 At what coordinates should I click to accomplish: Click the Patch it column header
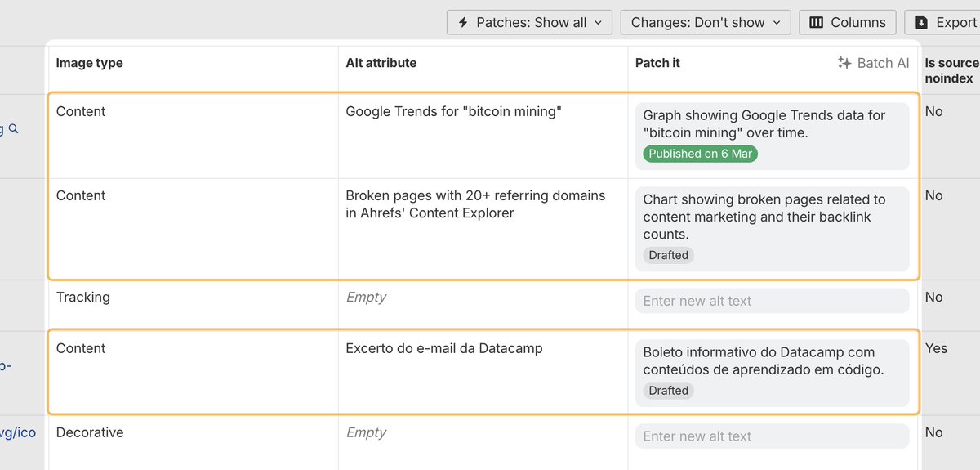(x=657, y=63)
